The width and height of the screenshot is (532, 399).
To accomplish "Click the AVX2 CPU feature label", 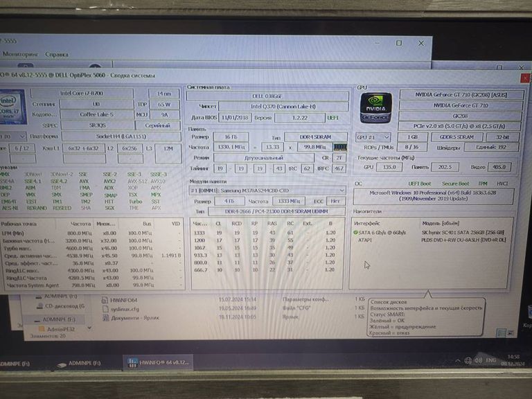I will 109,181.
